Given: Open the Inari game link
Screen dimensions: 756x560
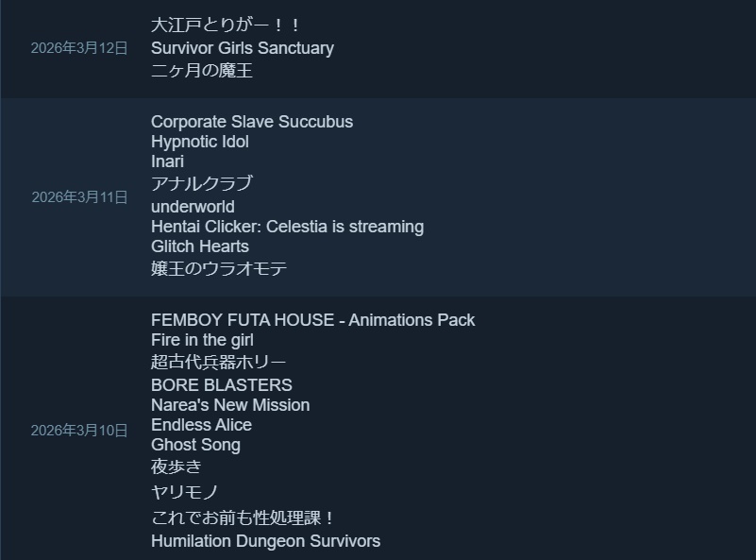Looking at the screenshot, I should pyautogui.click(x=167, y=161).
